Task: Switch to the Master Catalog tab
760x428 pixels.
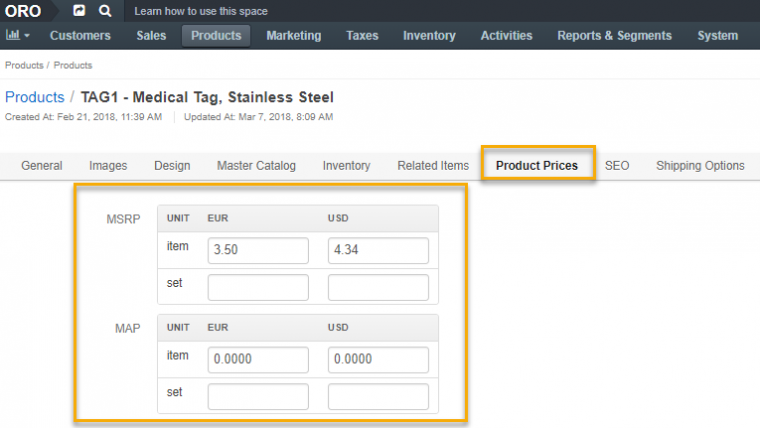Action: [256, 166]
